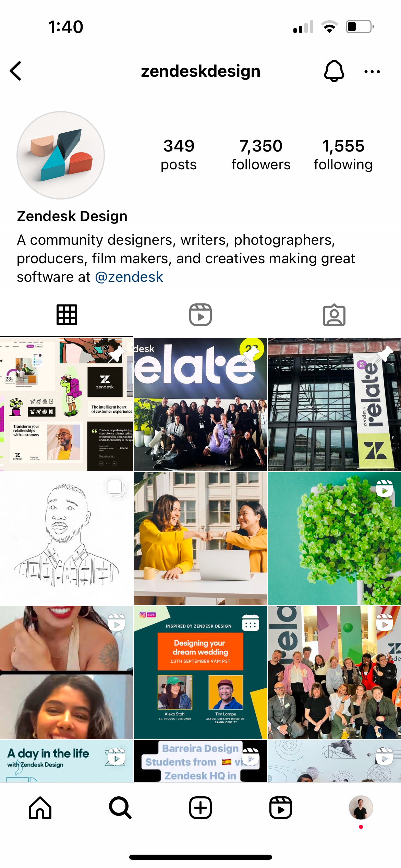Open the three-dot more options menu
The width and height of the screenshot is (401, 868).
372,72
